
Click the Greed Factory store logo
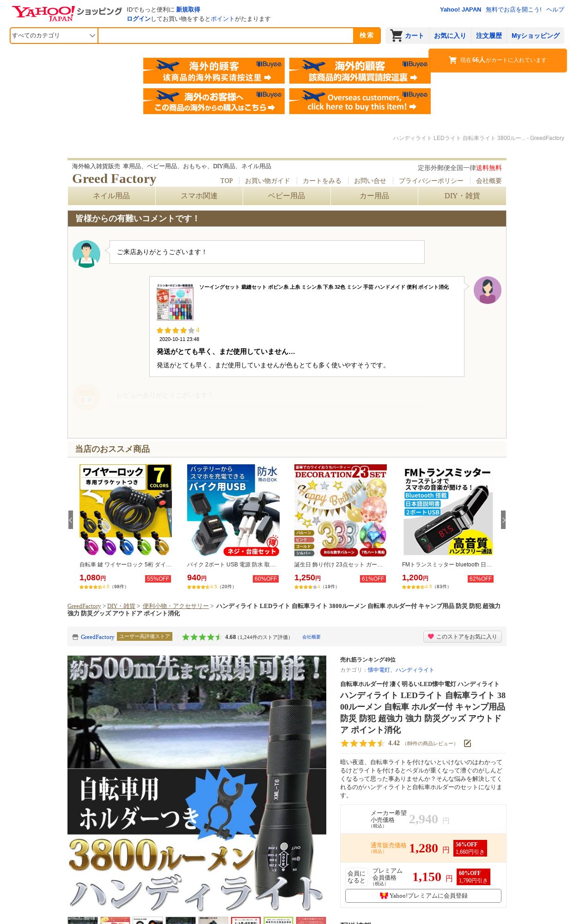click(114, 179)
